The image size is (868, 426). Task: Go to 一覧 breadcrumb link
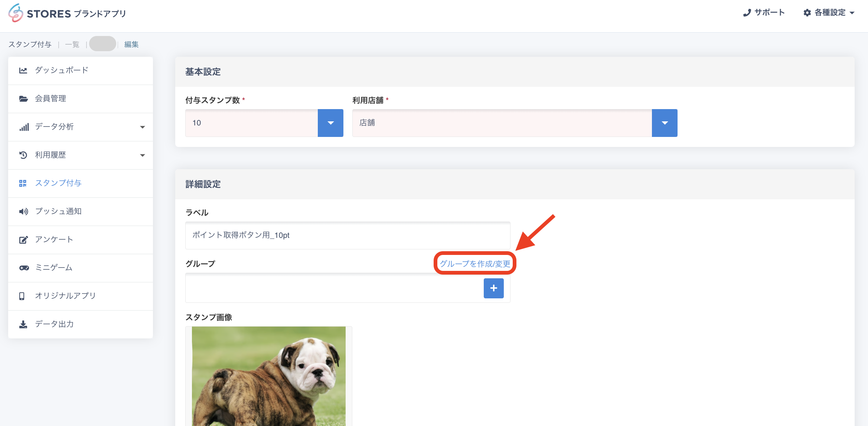72,45
